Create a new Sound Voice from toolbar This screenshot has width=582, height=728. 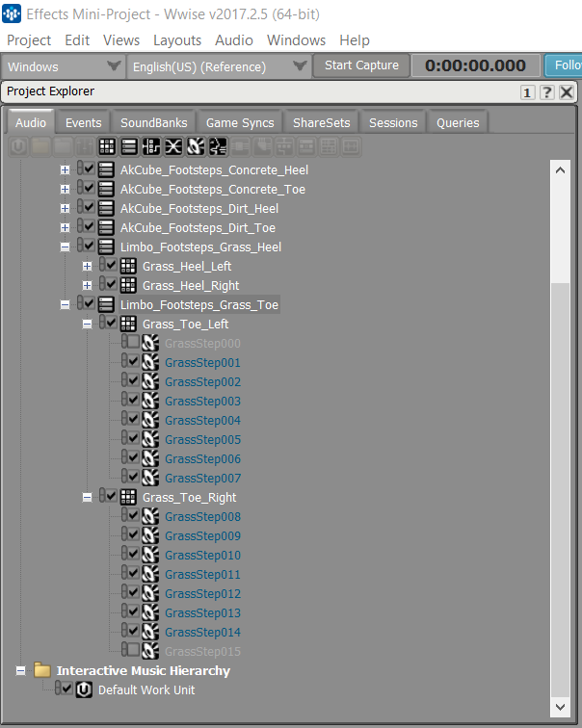[x=218, y=146]
